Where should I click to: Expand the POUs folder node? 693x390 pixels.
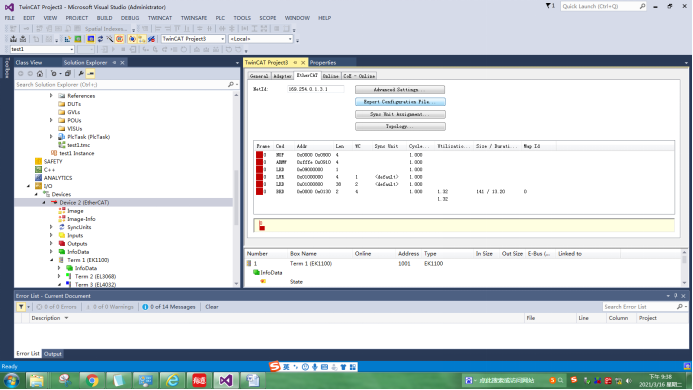[x=51, y=120]
